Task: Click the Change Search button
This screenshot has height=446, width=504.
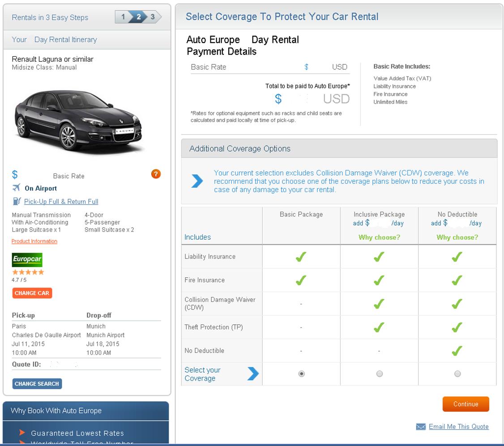Action: point(37,384)
